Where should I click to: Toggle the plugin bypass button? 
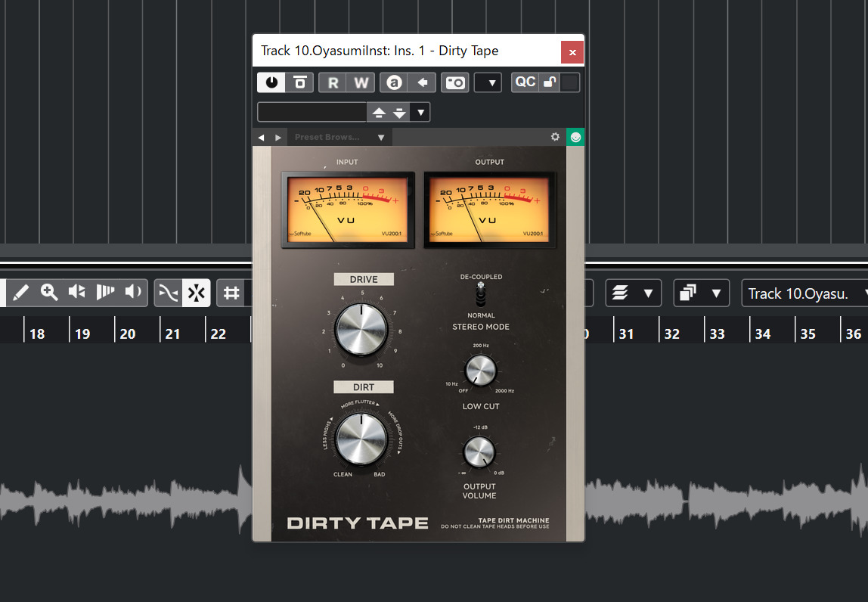click(x=300, y=82)
